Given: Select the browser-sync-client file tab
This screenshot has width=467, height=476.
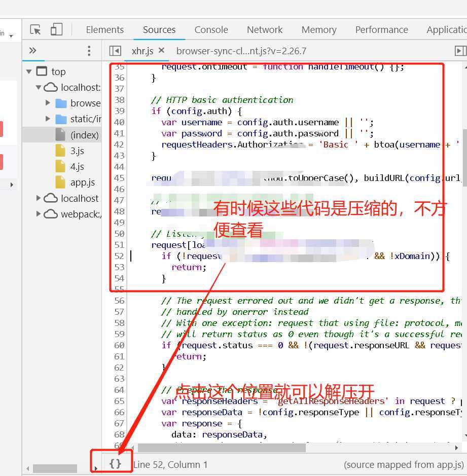Looking at the screenshot, I should pos(241,51).
